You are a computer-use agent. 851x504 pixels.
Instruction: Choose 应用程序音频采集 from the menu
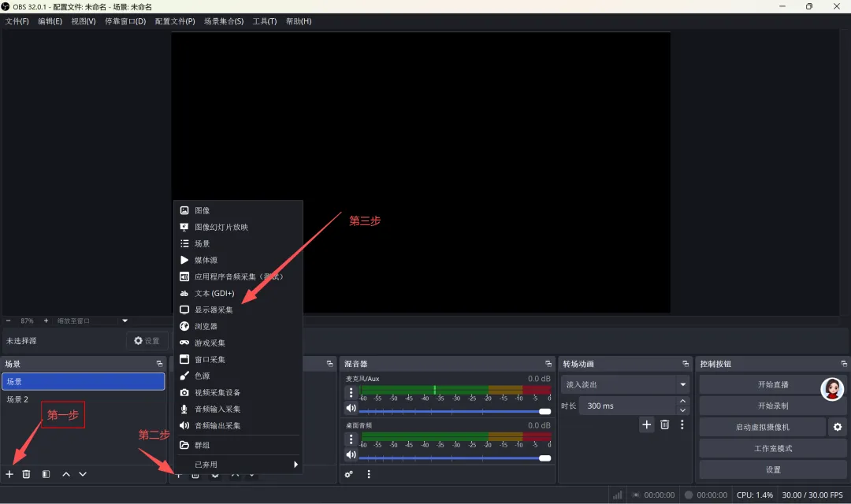238,276
